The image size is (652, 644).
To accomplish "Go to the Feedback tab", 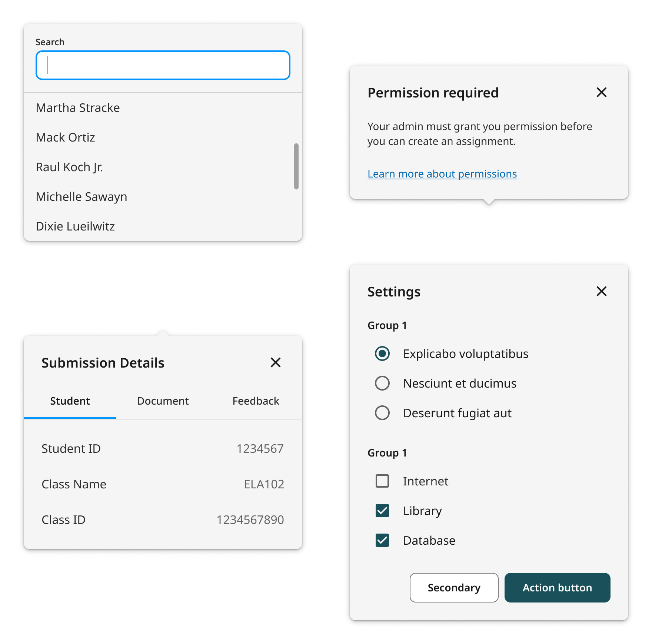I will [256, 401].
